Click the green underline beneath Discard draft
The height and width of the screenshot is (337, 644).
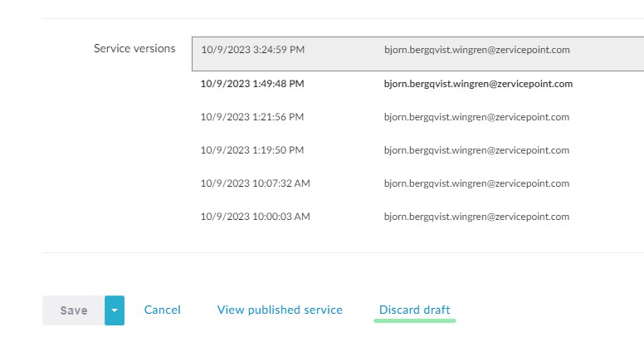tap(415, 320)
